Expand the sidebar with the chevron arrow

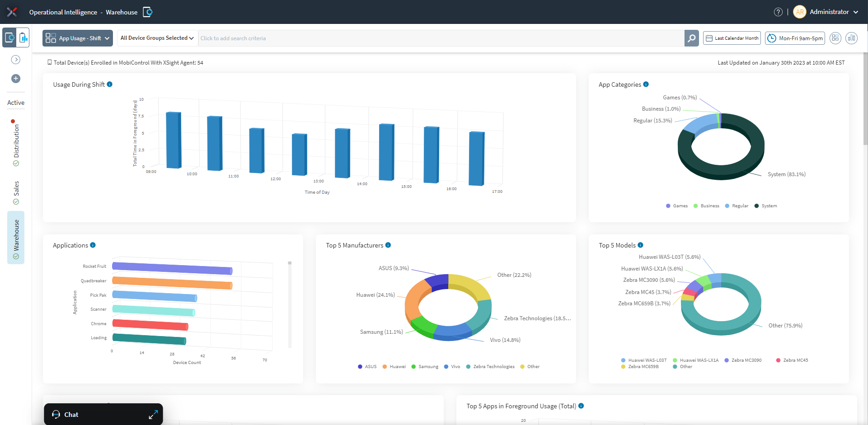click(15, 59)
